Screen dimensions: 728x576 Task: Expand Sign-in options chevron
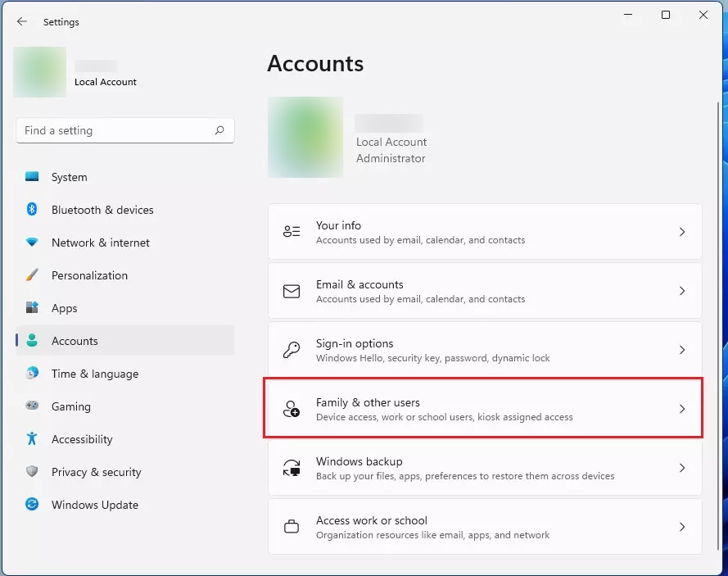[x=682, y=350]
